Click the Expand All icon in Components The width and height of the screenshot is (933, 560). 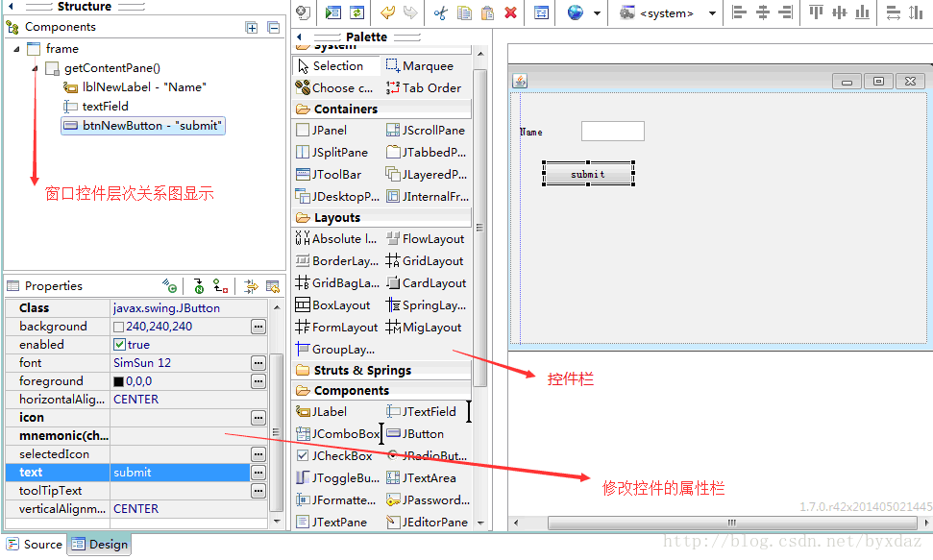pyautogui.click(x=252, y=27)
